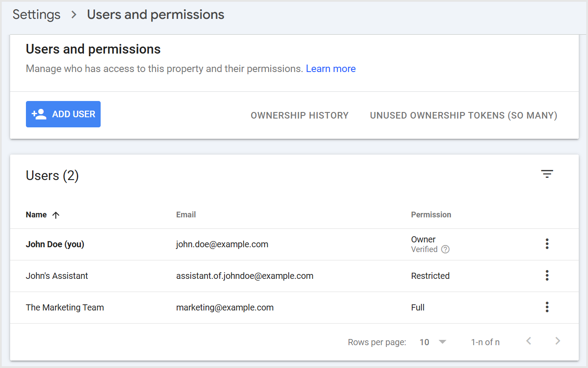Select the marketing@example.com email cell
The width and height of the screenshot is (588, 368).
coord(225,307)
